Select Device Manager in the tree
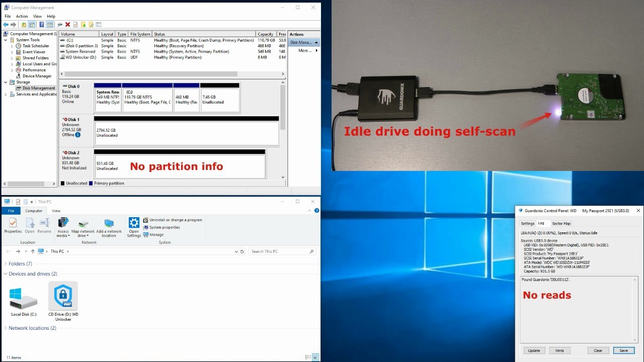The image size is (644, 362). [37, 76]
